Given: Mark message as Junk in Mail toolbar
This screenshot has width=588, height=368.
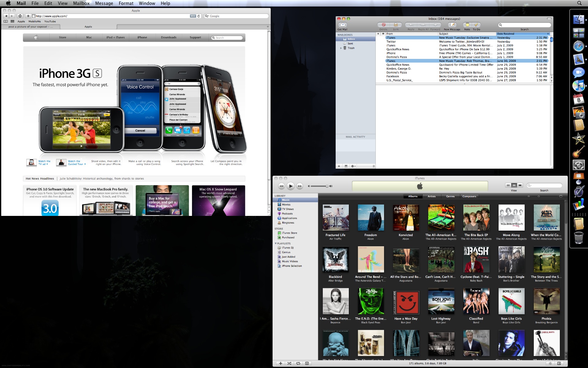Looking at the screenshot, I should pos(396,25).
